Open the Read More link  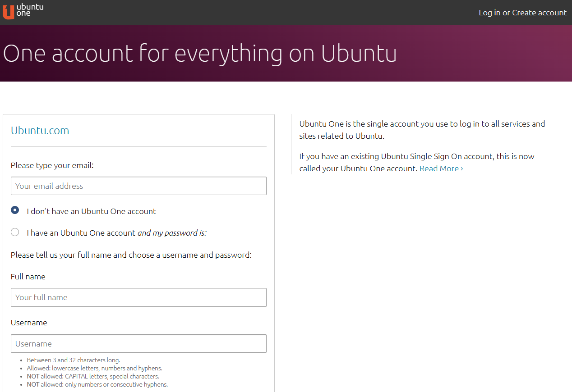click(441, 169)
